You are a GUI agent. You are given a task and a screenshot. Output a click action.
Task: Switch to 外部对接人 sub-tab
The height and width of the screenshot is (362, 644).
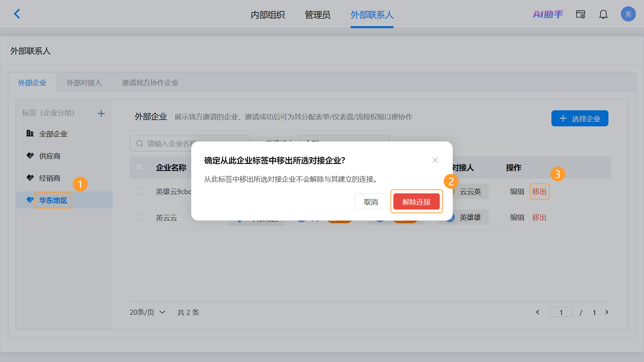click(x=84, y=82)
